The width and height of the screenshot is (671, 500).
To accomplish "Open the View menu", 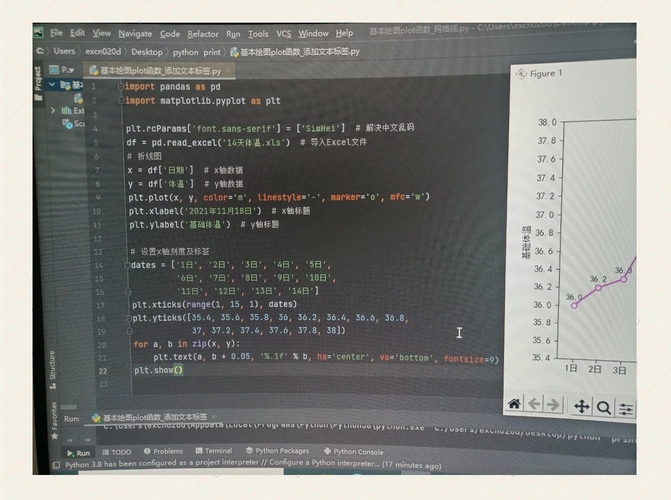I will click(x=101, y=33).
